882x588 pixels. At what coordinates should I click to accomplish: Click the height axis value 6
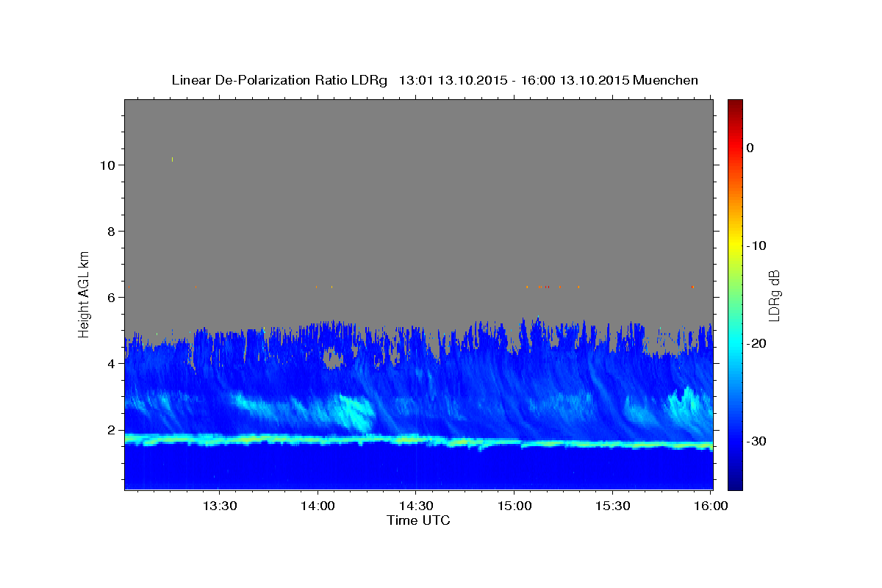click(112, 298)
